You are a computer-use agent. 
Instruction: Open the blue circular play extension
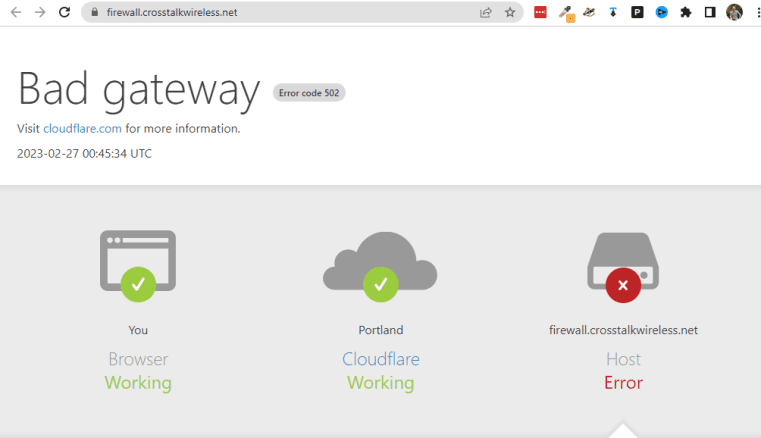(662, 12)
